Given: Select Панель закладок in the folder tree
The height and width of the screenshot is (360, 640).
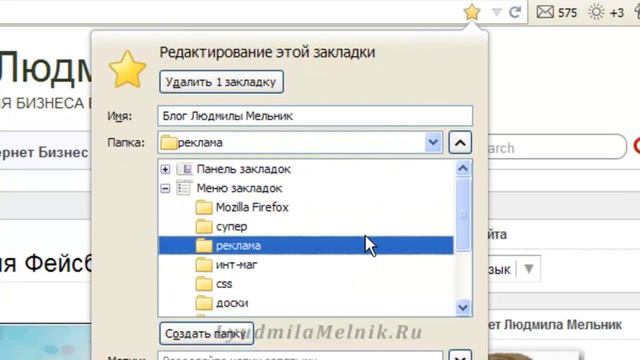Looking at the screenshot, I should click(243, 169).
